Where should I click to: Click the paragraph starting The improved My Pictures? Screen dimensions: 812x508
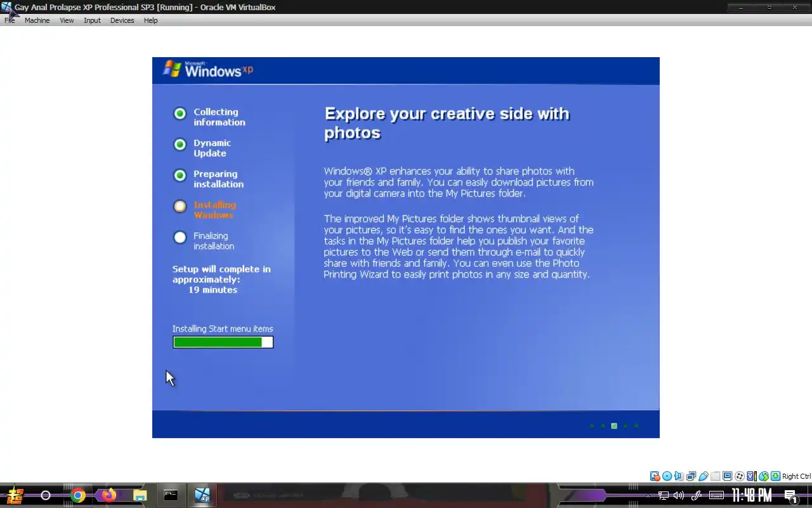[459, 246]
